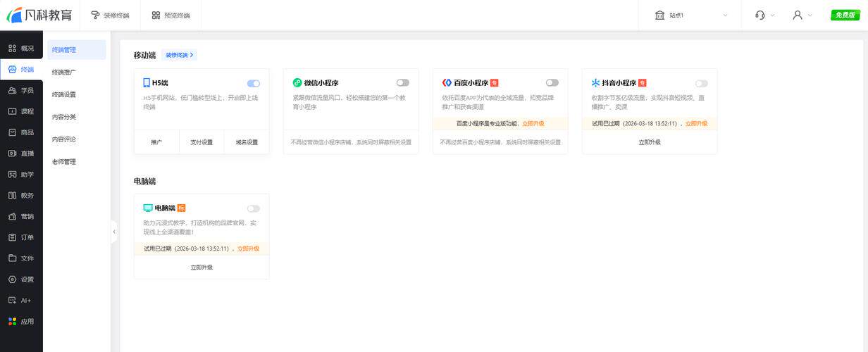Click orange 立即升级 link in 百度小程序 notice
This screenshot has width=868, height=352.
(533, 123)
